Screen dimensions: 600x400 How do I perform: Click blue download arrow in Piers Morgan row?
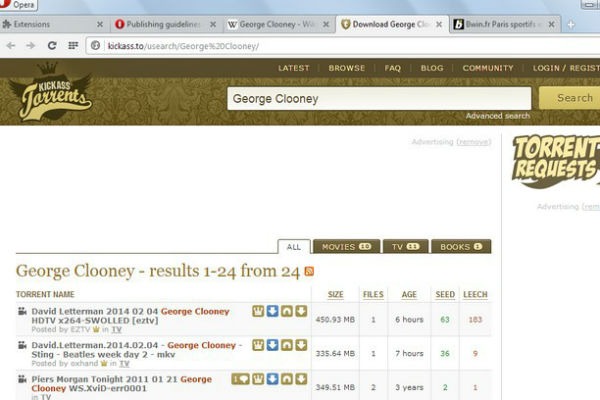[x=272, y=379]
